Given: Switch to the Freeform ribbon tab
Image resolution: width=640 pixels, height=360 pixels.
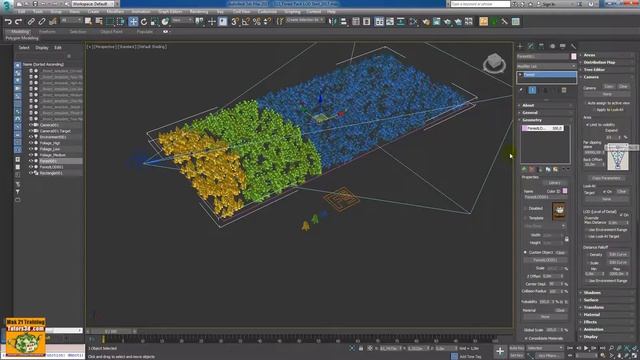Looking at the screenshot, I should click(47, 31).
